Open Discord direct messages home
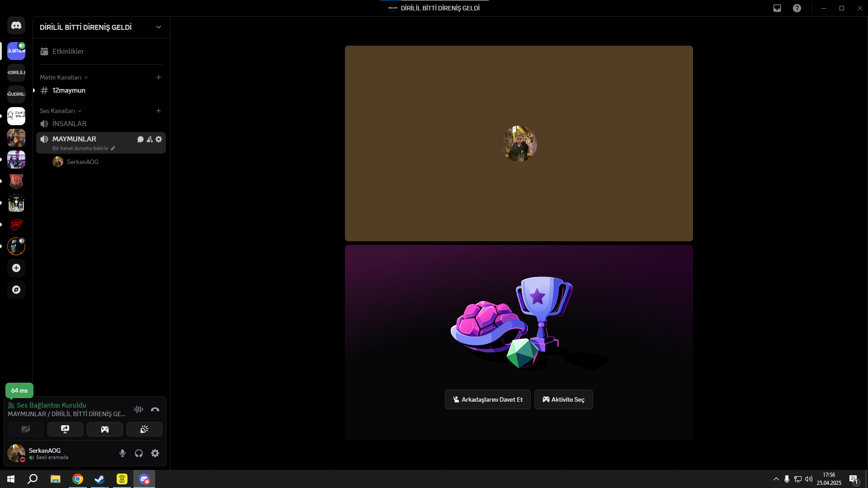 pos(16,26)
